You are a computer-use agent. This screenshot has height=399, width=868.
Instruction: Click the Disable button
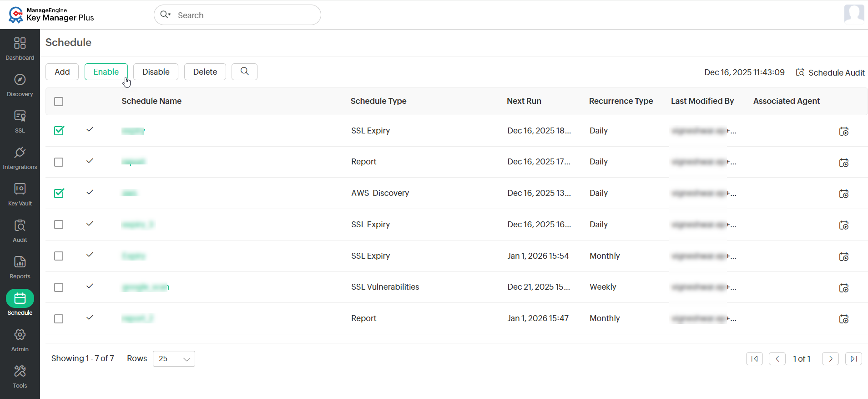[x=156, y=72]
